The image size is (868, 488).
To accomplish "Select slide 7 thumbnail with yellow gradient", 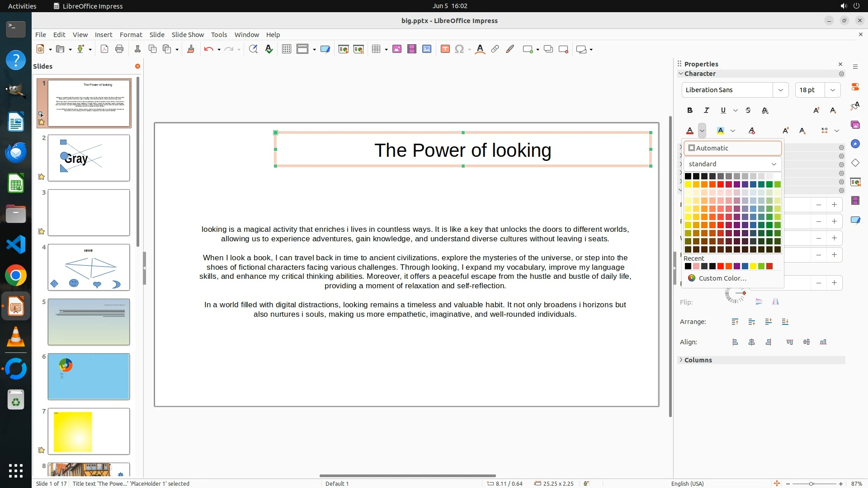I will pos(89,431).
